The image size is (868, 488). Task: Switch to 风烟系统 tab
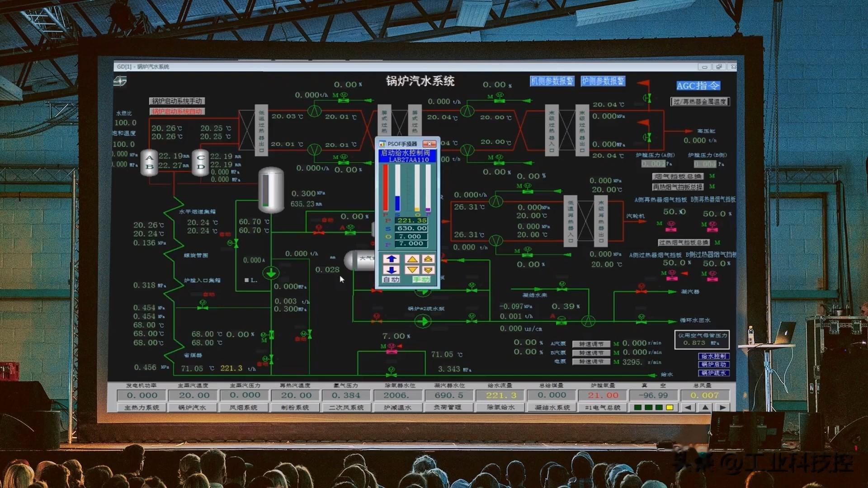[x=244, y=408]
